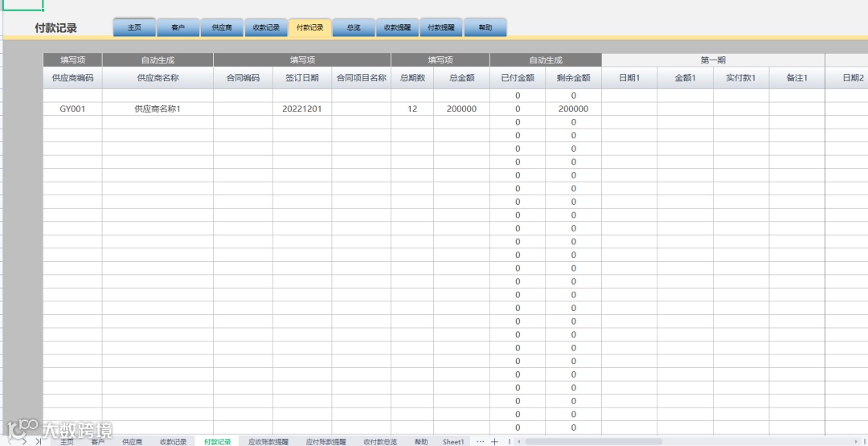
Task: Select 总期数 cell showing 12
Action: click(x=411, y=109)
